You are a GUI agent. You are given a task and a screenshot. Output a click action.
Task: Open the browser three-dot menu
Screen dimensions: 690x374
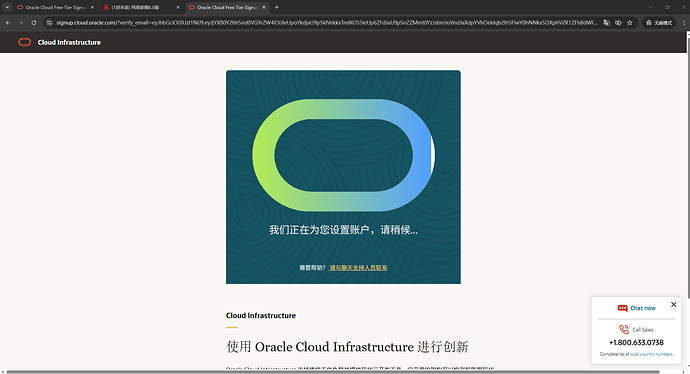tap(684, 22)
